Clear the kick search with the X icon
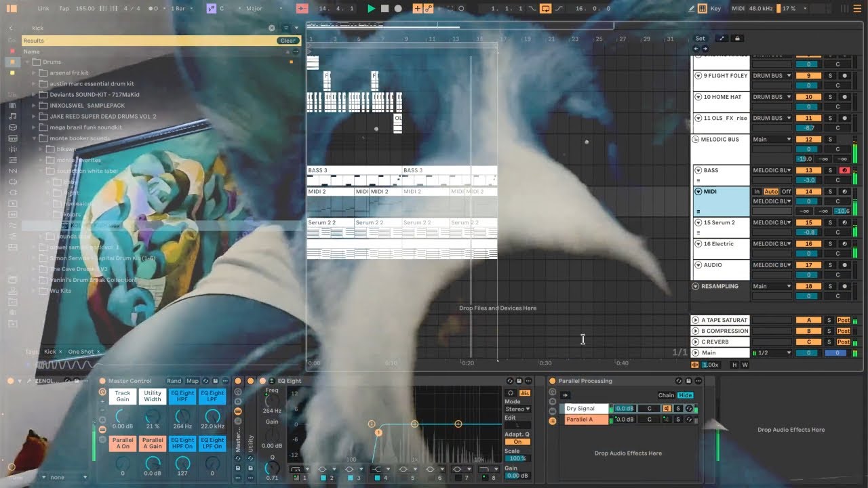Image resolution: width=868 pixels, height=488 pixels. 272,28
